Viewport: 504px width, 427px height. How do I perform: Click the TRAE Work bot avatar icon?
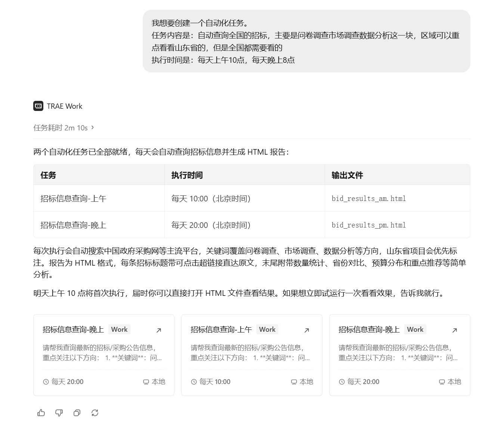click(38, 106)
